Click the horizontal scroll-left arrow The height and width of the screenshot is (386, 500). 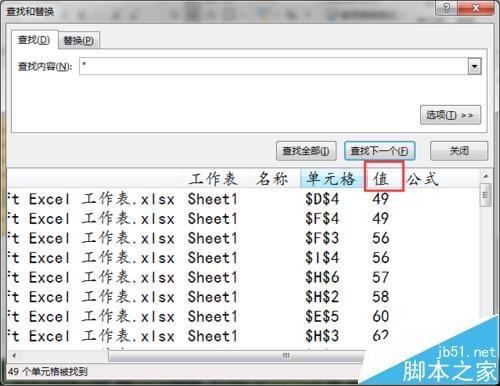14,356
